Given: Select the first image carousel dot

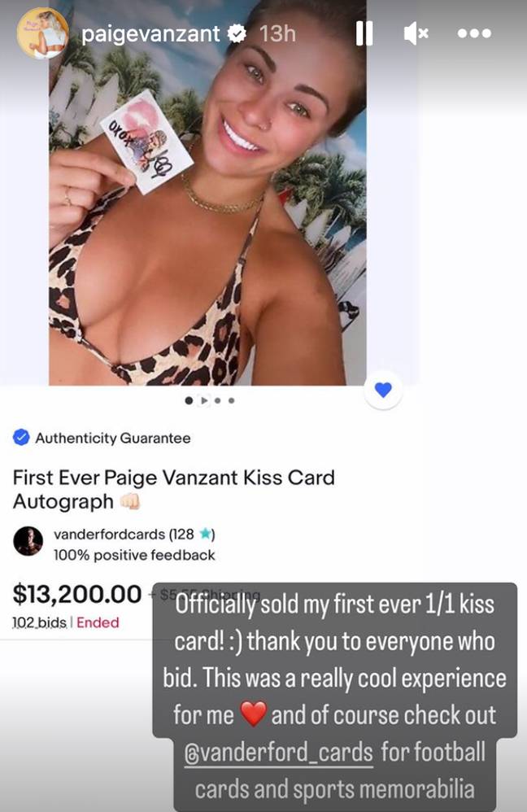Looking at the screenshot, I should [189, 400].
